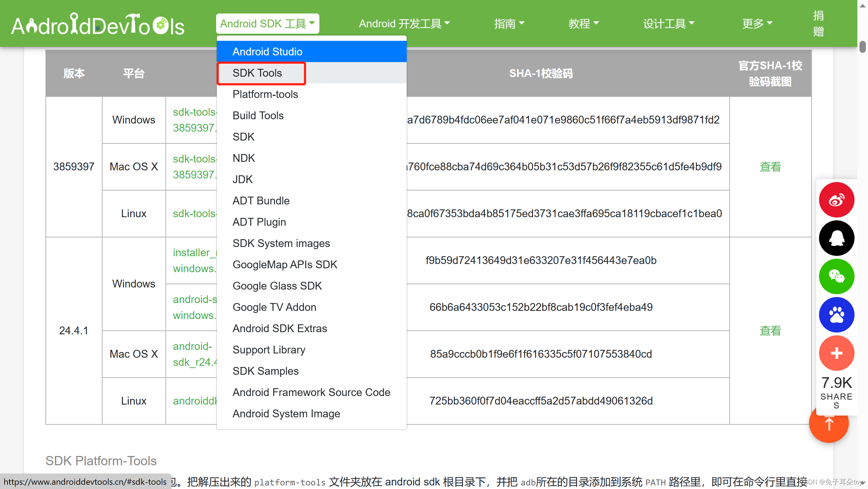Choose SDK System images entry
Image resolution: width=868 pixels, height=489 pixels.
[x=312, y=243]
